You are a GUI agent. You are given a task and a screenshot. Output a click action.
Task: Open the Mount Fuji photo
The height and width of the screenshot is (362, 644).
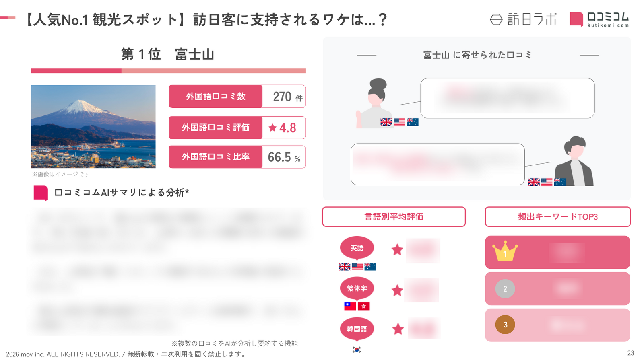(93, 126)
